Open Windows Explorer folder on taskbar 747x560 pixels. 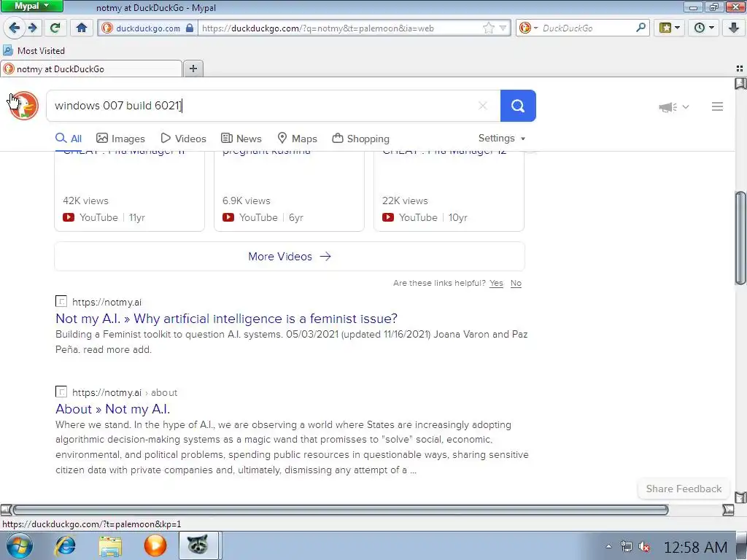pyautogui.click(x=110, y=545)
